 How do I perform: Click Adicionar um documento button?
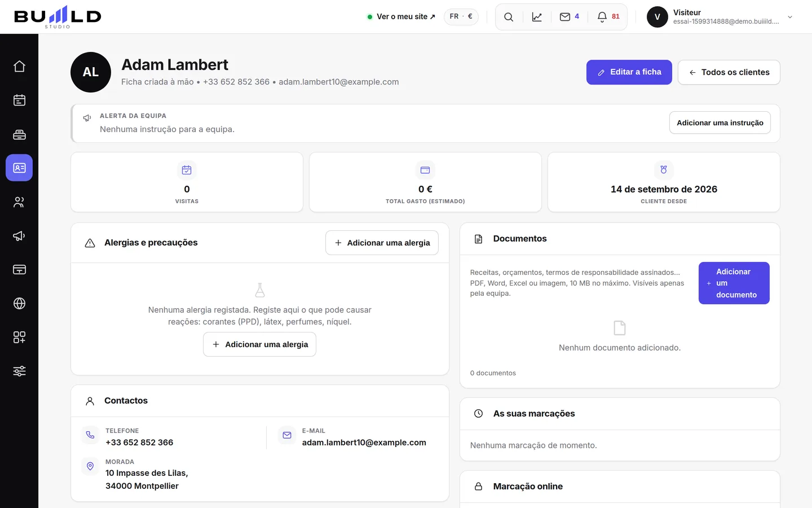(734, 283)
